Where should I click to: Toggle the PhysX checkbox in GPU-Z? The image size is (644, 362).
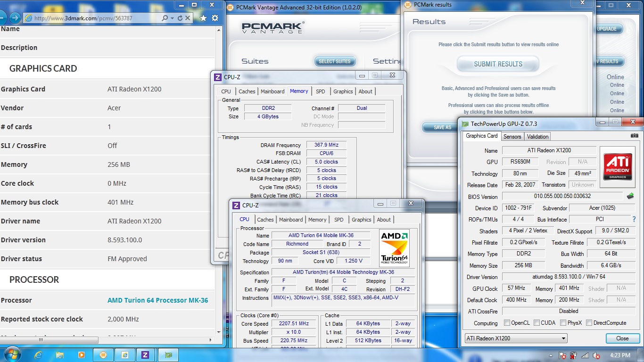pyautogui.click(x=563, y=323)
